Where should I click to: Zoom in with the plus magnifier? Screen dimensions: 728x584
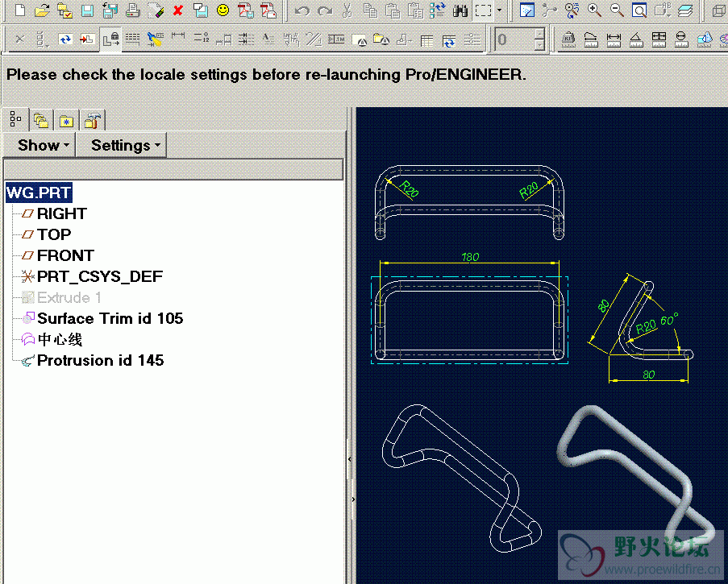point(594,10)
